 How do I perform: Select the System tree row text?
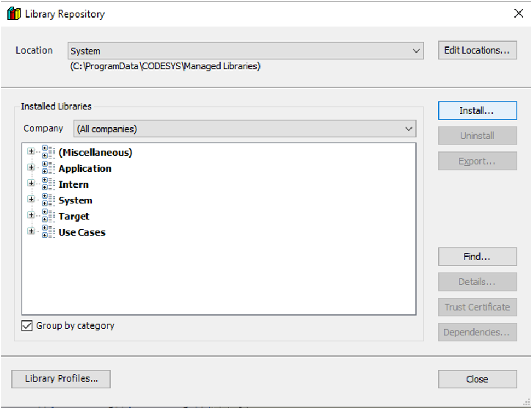(x=76, y=200)
